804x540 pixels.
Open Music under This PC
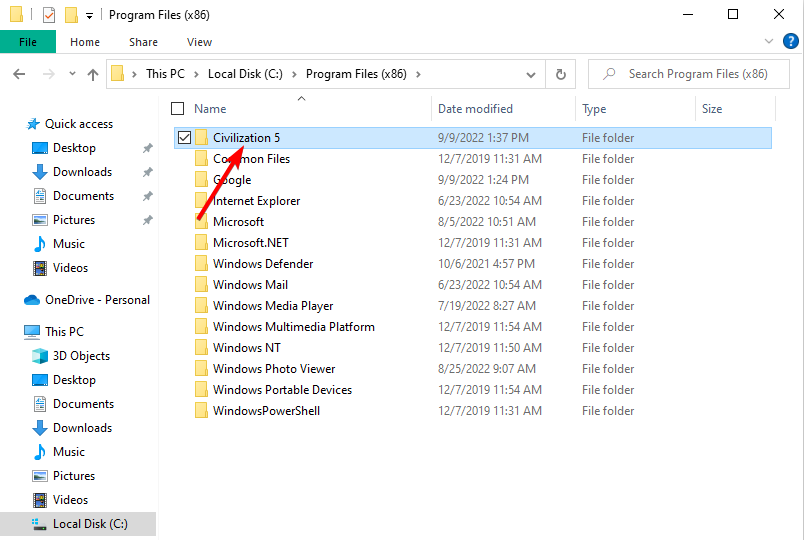coord(69,452)
